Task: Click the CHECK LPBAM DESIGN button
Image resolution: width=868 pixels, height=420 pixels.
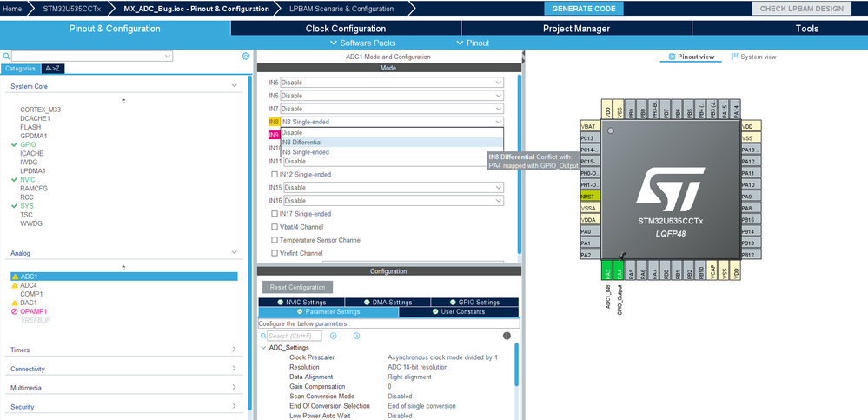Action: pyautogui.click(x=802, y=9)
